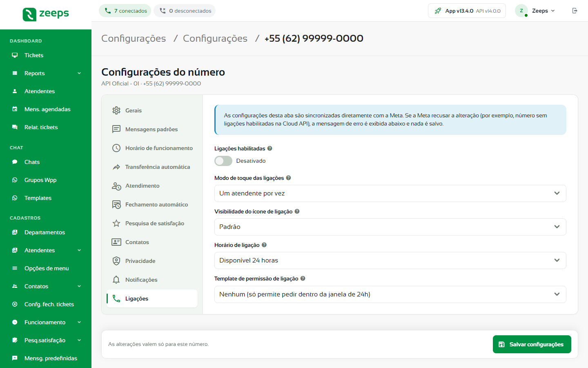The height and width of the screenshot is (368, 588).
Task: Click the App v13.4.0 version badge
Action: point(467,11)
